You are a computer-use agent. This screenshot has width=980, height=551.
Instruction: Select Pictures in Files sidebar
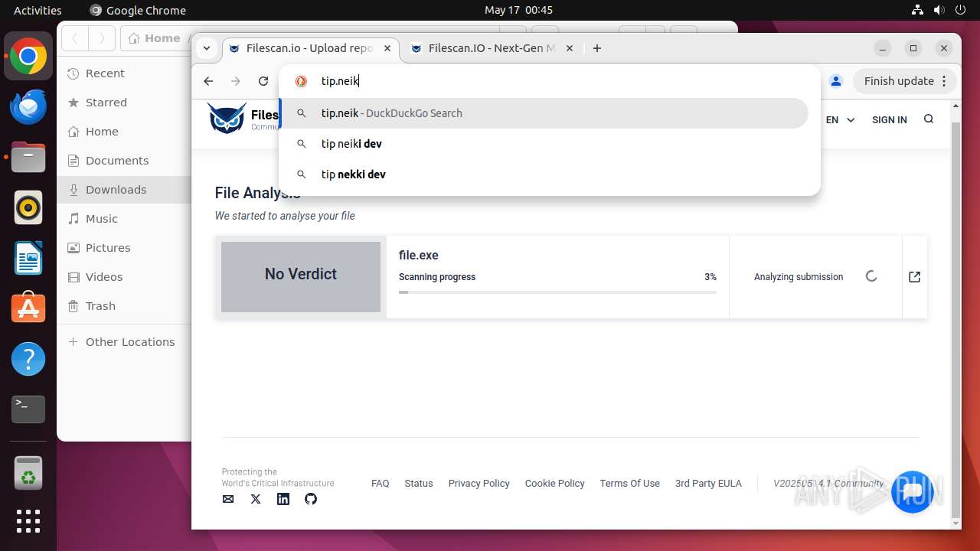pos(124,248)
